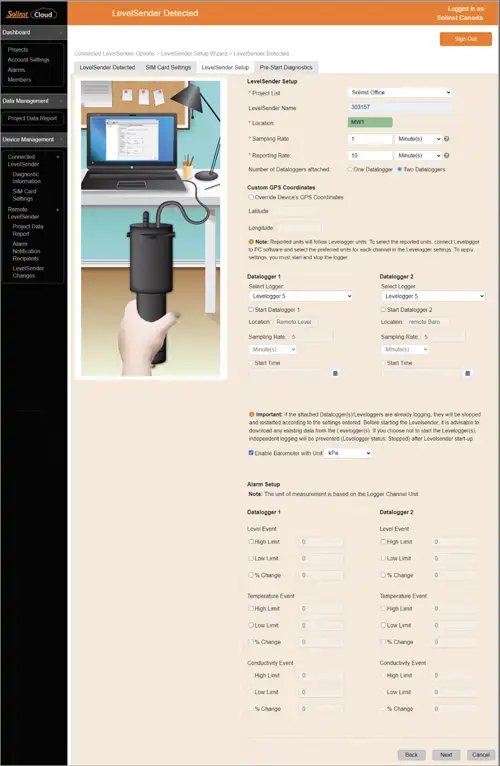Open LevelSender Changes sidebar link
The height and width of the screenshot is (766, 500).
(28, 272)
